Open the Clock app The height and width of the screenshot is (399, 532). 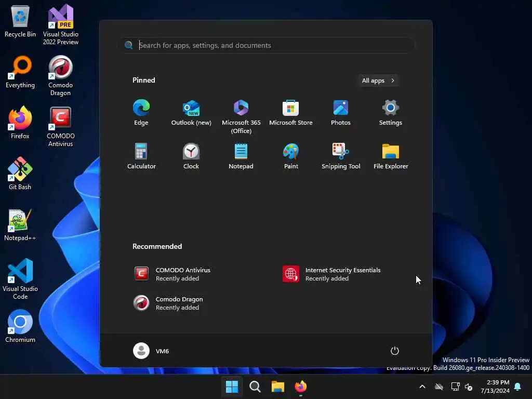pos(191,156)
